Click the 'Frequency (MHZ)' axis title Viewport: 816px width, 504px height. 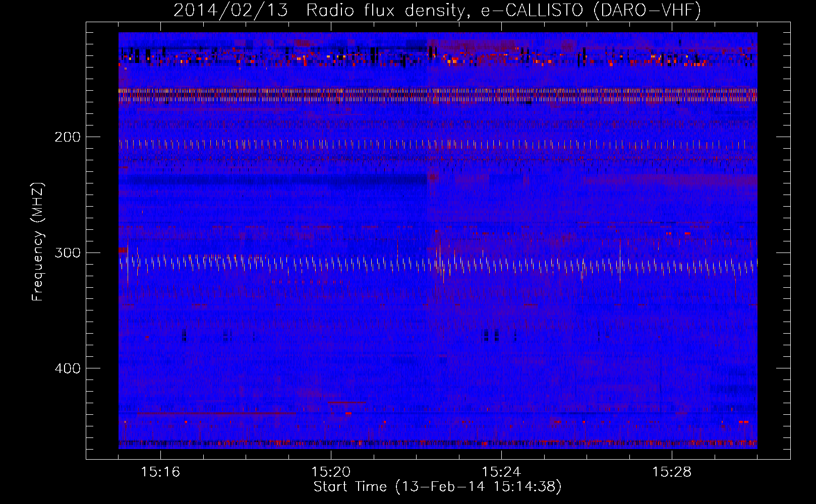[x=38, y=241]
